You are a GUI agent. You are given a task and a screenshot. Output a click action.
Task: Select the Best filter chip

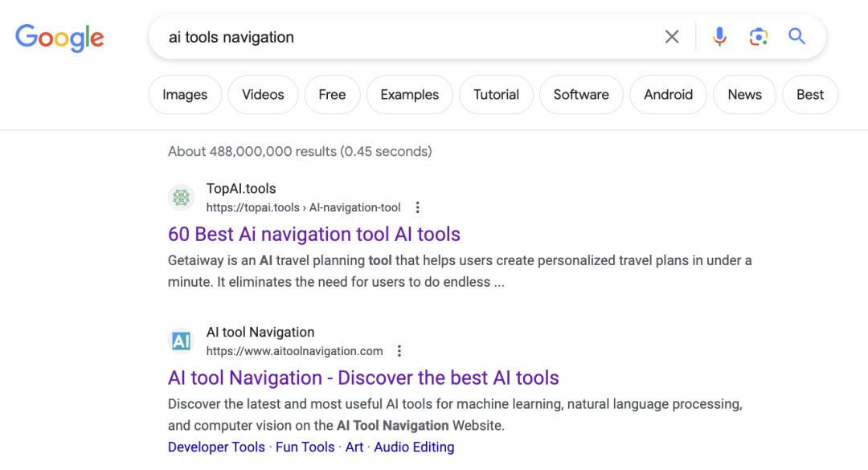(x=810, y=95)
